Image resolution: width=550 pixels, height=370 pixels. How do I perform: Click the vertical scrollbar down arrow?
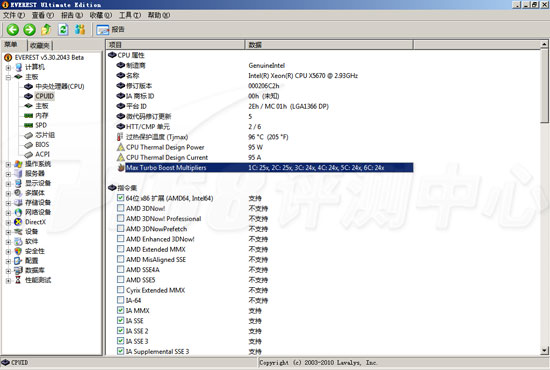[x=544, y=350]
